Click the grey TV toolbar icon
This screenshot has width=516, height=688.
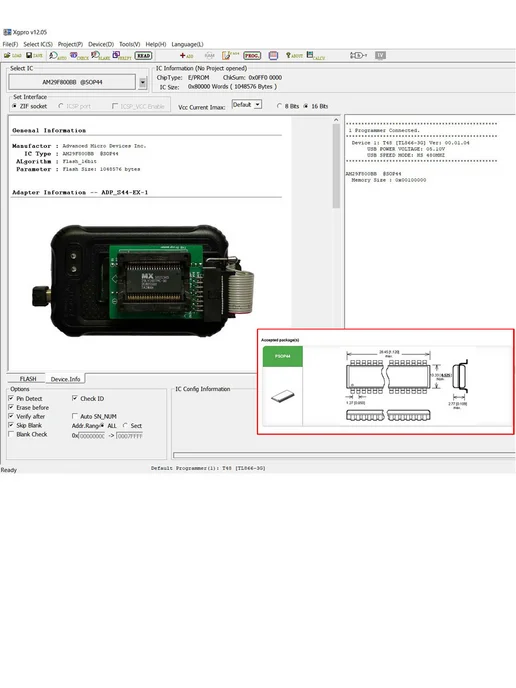point(380,55)
